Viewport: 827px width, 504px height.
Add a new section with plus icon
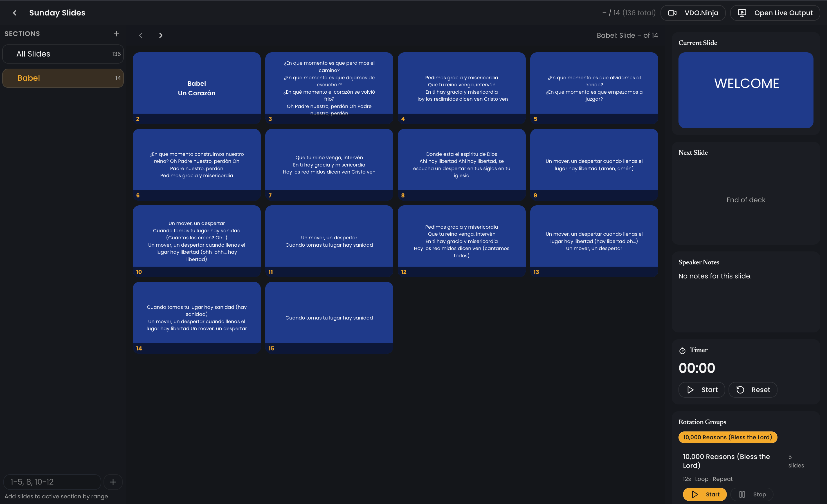click(x=116, y=34)
